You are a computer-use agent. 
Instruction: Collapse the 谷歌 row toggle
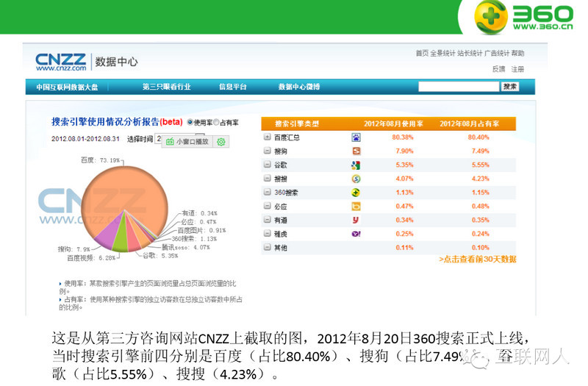pos(267,164)
